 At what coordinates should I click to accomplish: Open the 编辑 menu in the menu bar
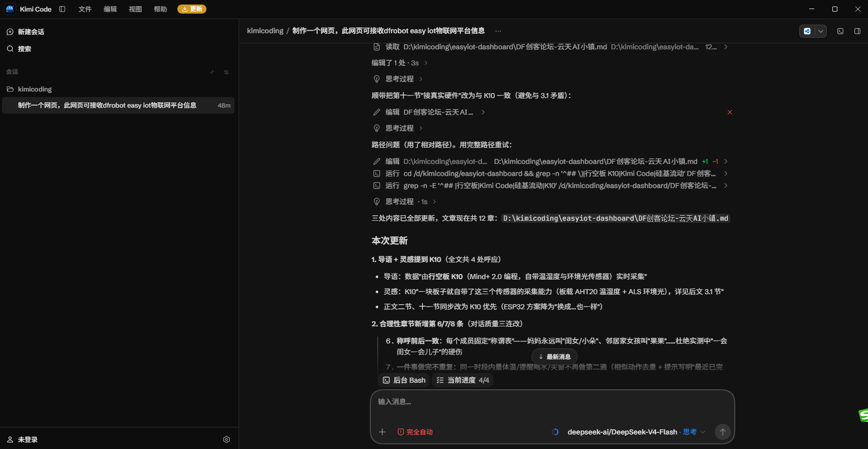110,9
